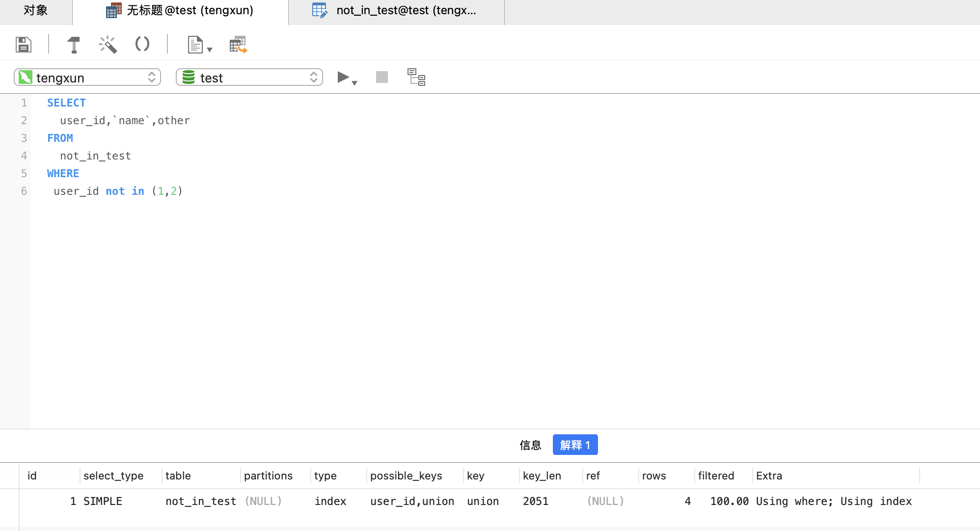Click the possible_keys column header
Viewport: 980px width, 531px height.
[406, 476]
